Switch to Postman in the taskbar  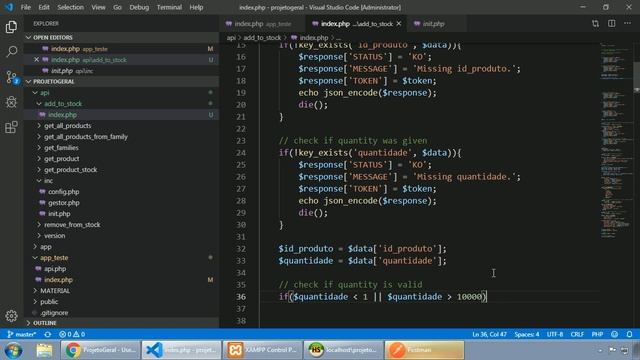[424, 350]
